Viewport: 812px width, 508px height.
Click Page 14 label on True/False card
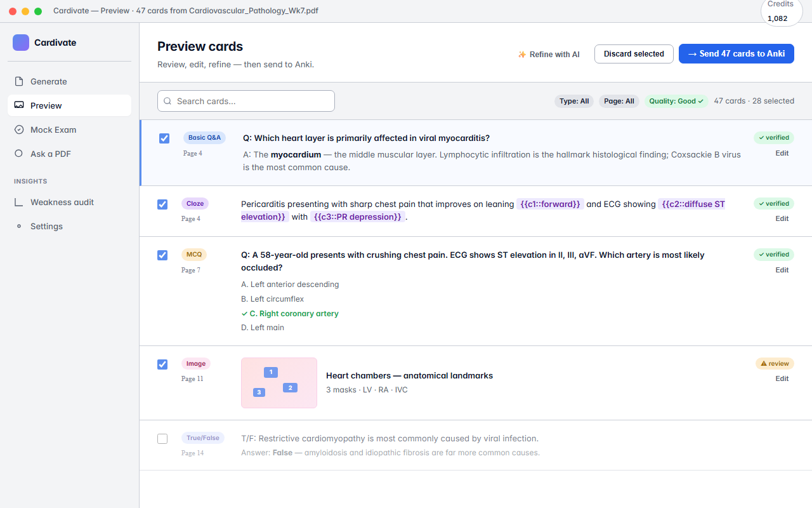(193, 453)
